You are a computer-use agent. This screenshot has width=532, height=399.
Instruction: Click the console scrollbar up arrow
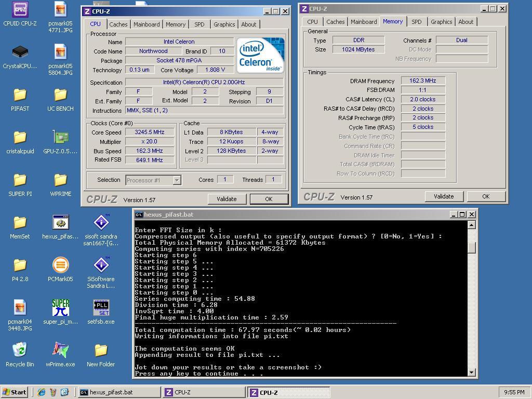click(x=471, y=225)
